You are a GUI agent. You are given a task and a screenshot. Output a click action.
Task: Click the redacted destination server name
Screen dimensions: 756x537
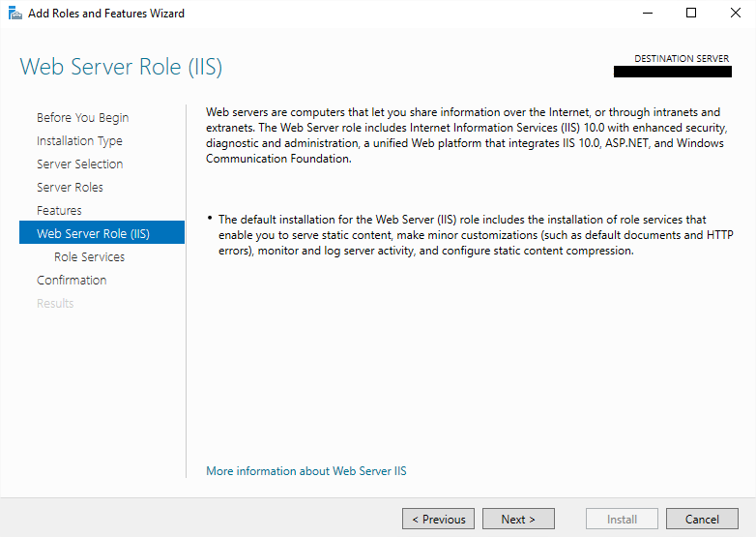pyautogui.click(x=671, y=72)
